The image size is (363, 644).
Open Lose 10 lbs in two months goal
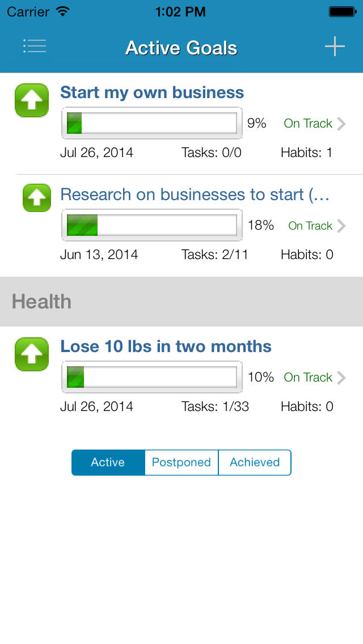pos(166,346)
